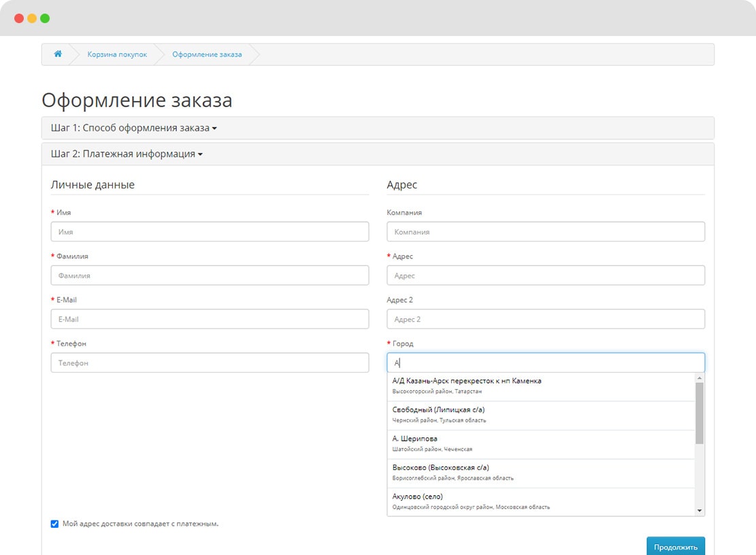Screen dimensions: 756x555
Task: Focus the Фамилия input field
Action: coord(210,275)
